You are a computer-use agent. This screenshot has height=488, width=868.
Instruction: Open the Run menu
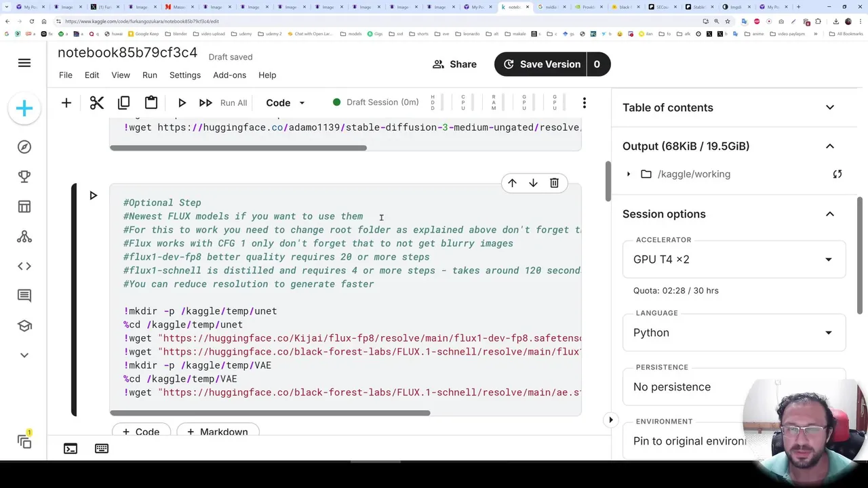150,75
